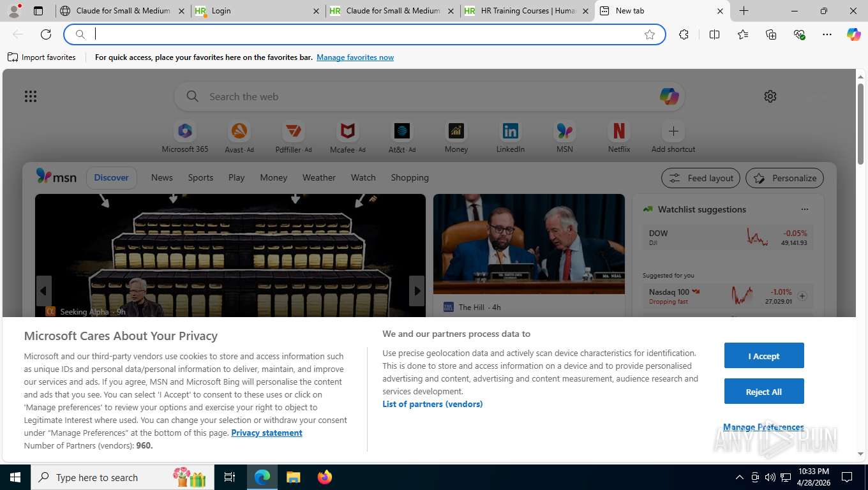Select the Discover feed tab
The image size is (868, 490).
pyautogui.click(x=112, y=177)
